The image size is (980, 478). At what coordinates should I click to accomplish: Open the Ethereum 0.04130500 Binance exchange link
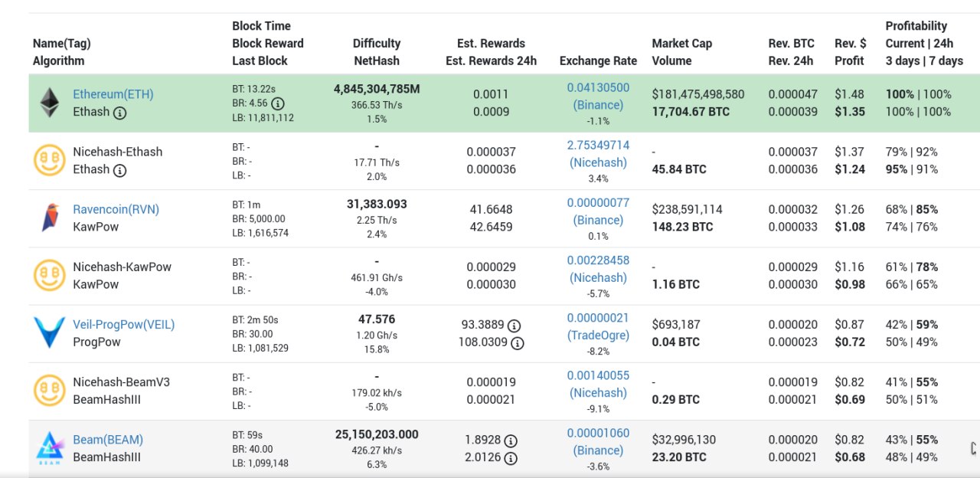(x=598, y=97)
